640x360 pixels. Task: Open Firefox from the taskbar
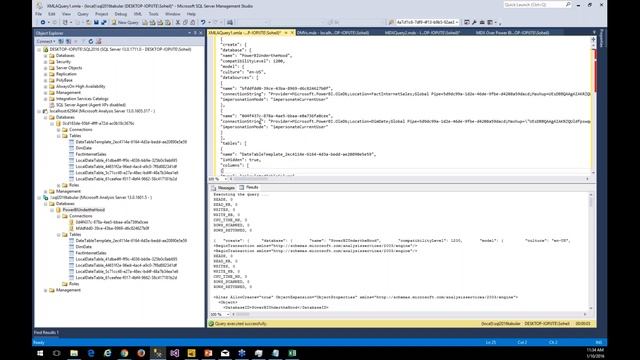pos(141,353)
